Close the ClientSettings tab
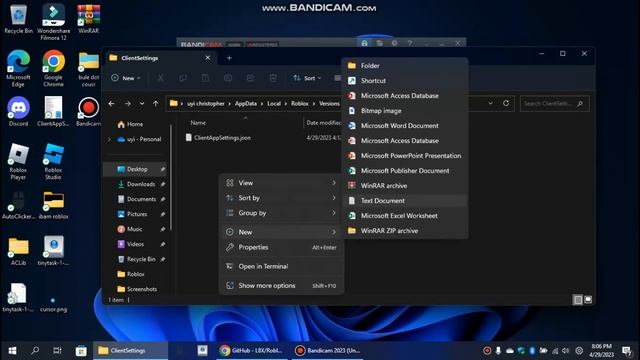Image resolution: width=640 pixels, height=360 pixels. (x=208, y=58)
